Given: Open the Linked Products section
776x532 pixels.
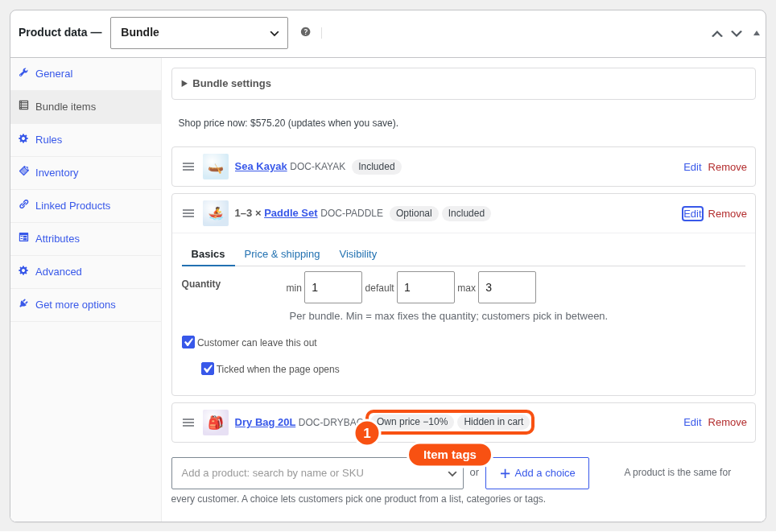Looking at the screenshot, I should 85,206.
